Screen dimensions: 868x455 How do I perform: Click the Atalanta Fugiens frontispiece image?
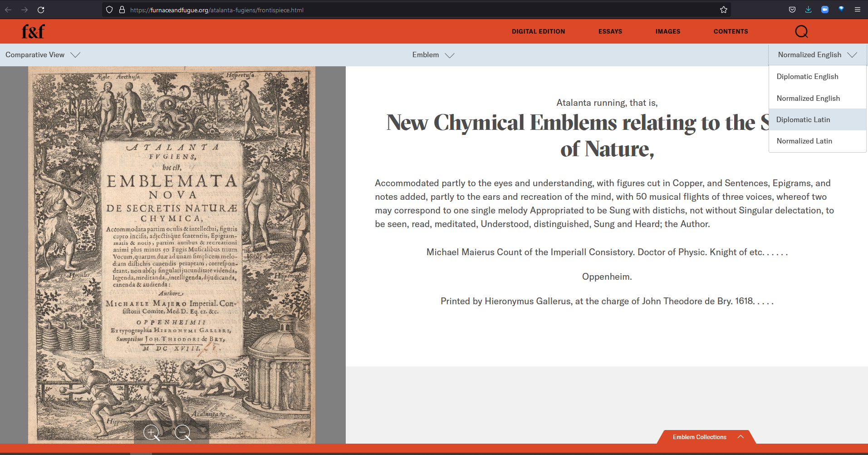tap(172, 255)
